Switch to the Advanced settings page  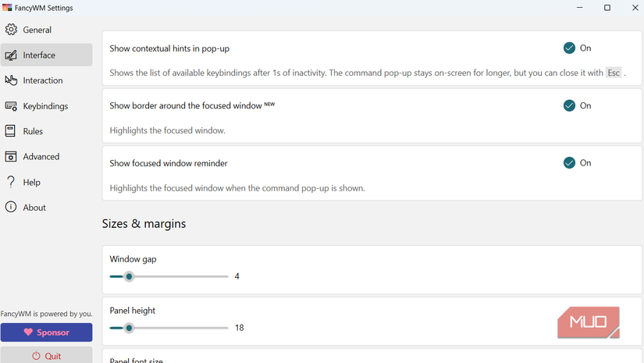pyautogui.click(x=41, y=157)
